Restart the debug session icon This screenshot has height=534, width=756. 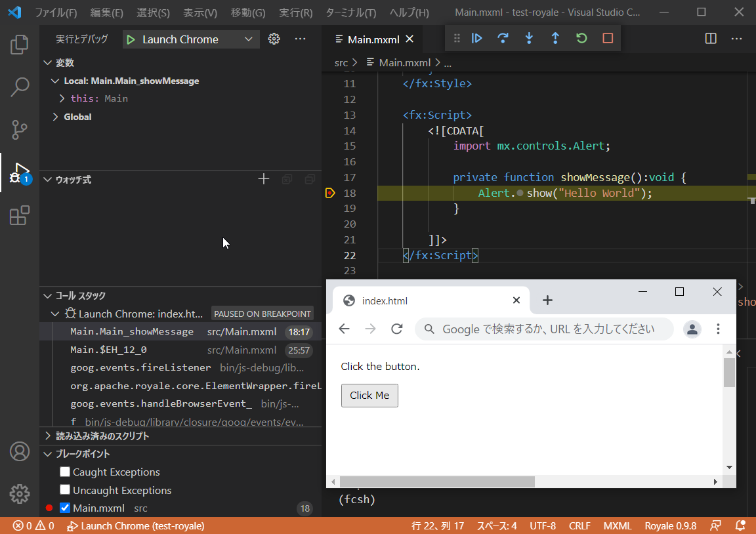(x=581, y=38)
